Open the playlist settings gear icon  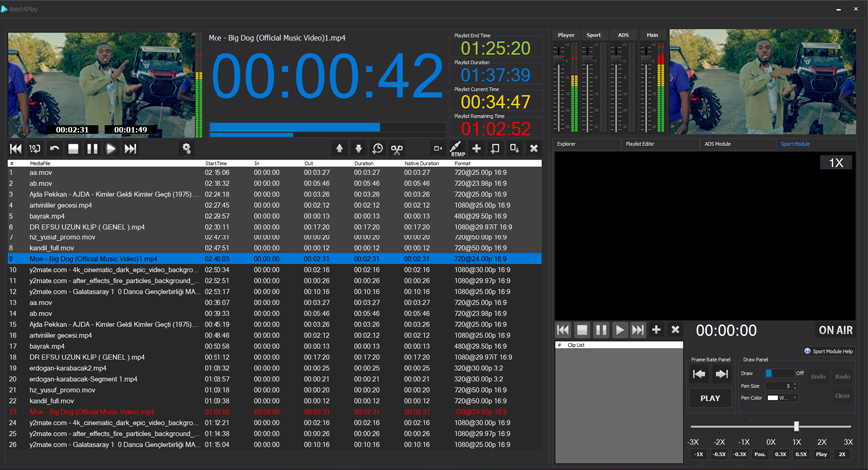[x=186, y=149]
